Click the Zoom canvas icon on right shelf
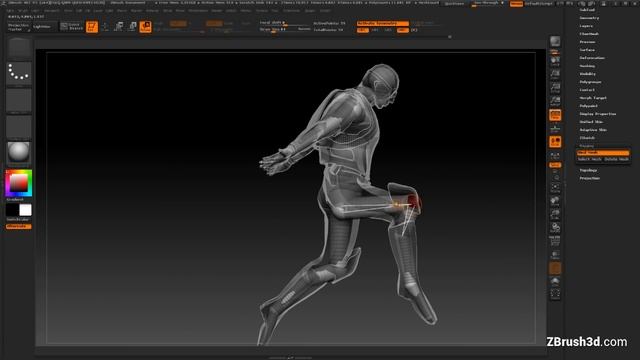Screen dimensions: 640x360 click(555, 75)
